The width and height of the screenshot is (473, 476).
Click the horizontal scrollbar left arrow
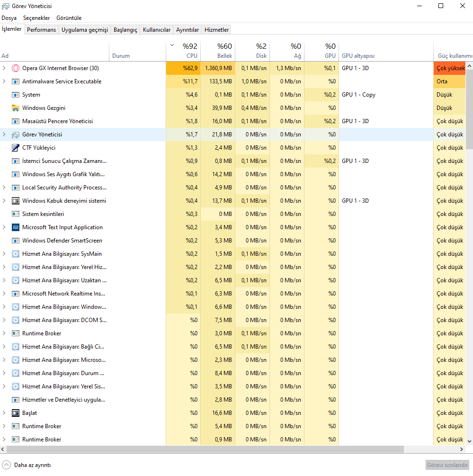(3, 449)
